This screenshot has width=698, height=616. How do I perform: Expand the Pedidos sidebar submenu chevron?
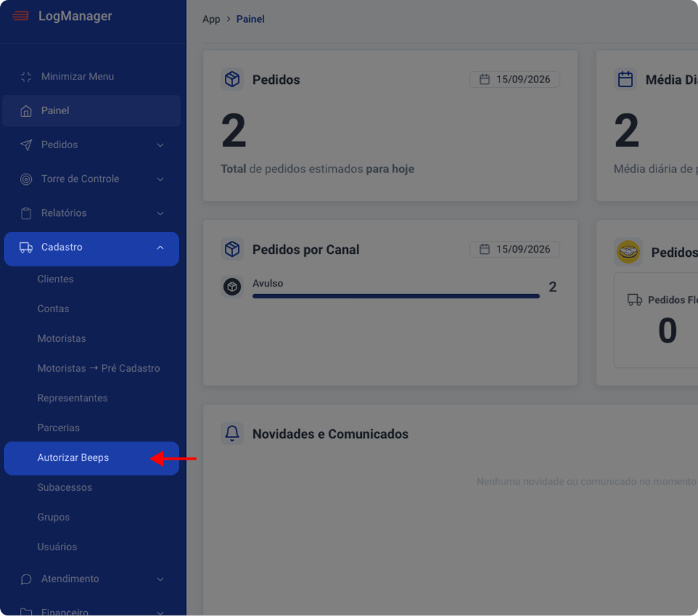pyautogui.click(x=160, y=145)
